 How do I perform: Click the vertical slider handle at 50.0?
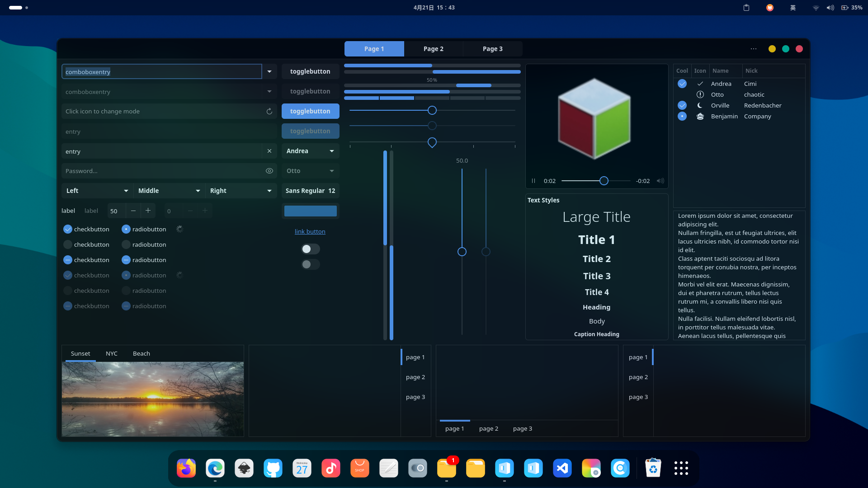tap(462, 252)
